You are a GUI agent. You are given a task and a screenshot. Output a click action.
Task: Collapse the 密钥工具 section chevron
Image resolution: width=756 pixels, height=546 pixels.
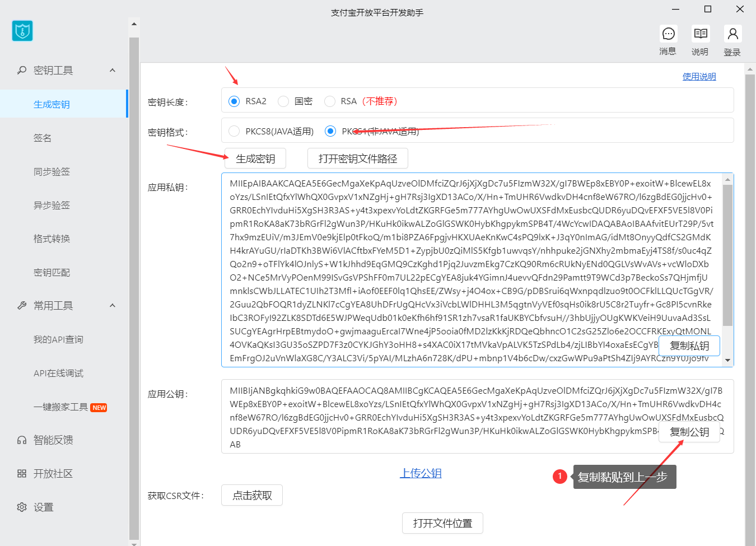tap(113, 70)
